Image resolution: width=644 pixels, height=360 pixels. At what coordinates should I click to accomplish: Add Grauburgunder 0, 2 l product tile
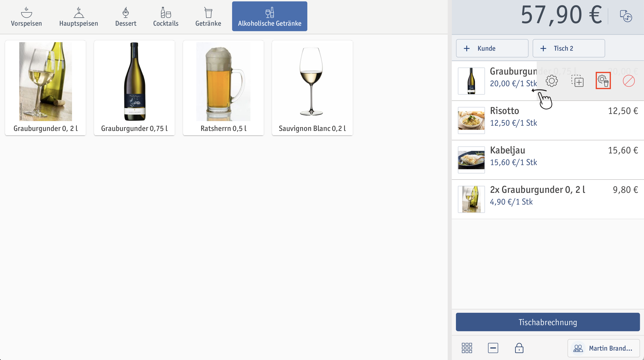45,88
